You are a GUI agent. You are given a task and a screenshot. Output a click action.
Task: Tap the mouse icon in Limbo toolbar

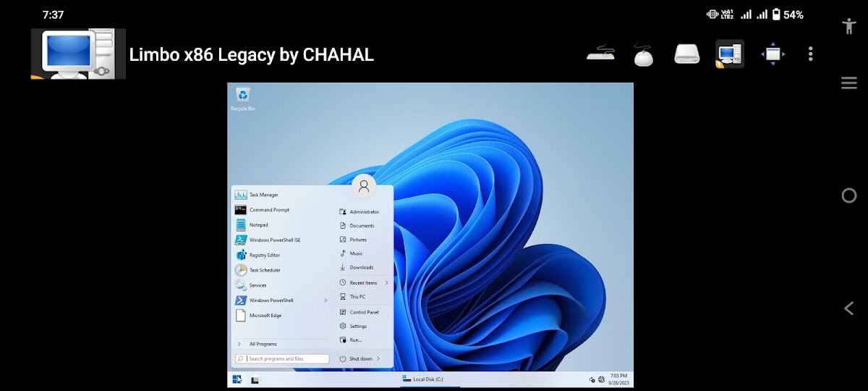643,54
